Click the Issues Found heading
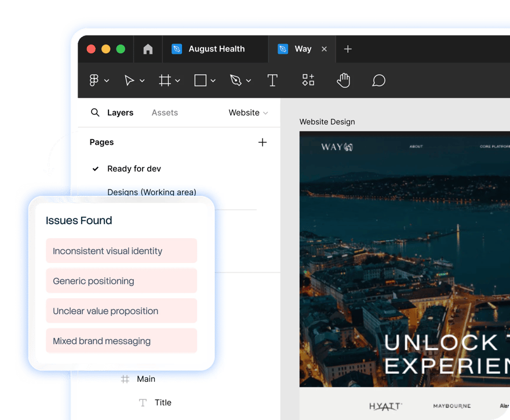The image size is (510, 420). click(x=79, y=220)
